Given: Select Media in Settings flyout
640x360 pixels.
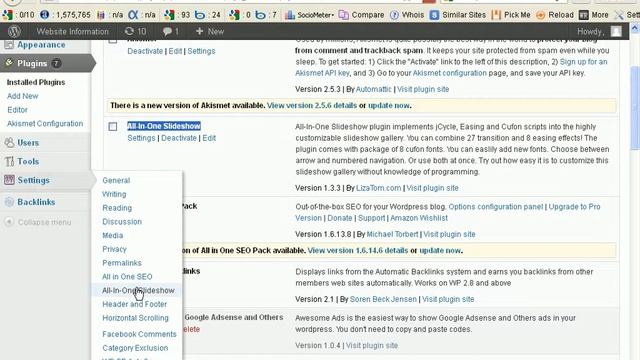Looking at the screenshot, I should click(113, 236).
